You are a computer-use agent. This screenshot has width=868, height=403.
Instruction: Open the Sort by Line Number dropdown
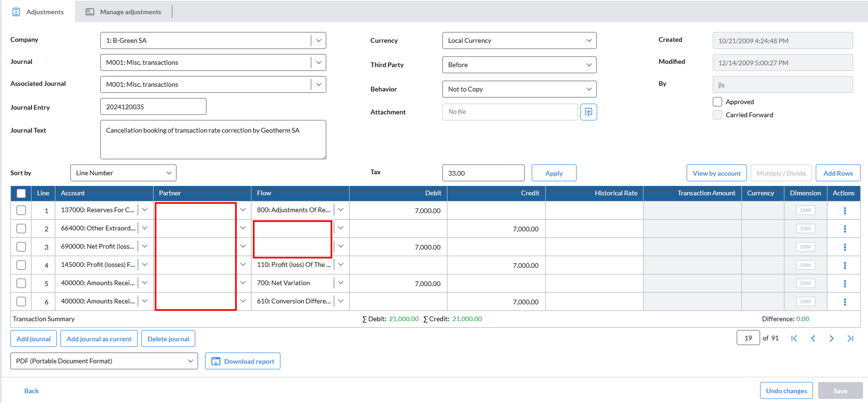tap(123, 173)
